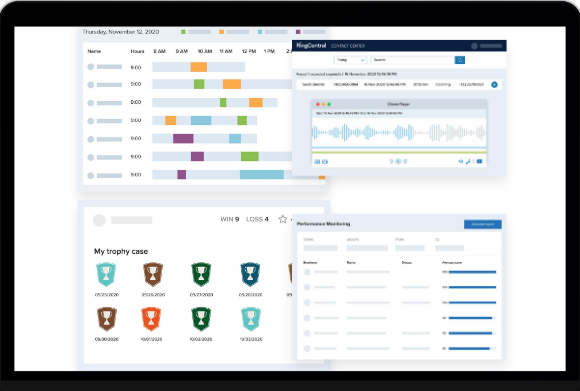The width and height of the screenshot is (580, 391).
Task: Click the RingCentral logo
Action: click(311, 45)
